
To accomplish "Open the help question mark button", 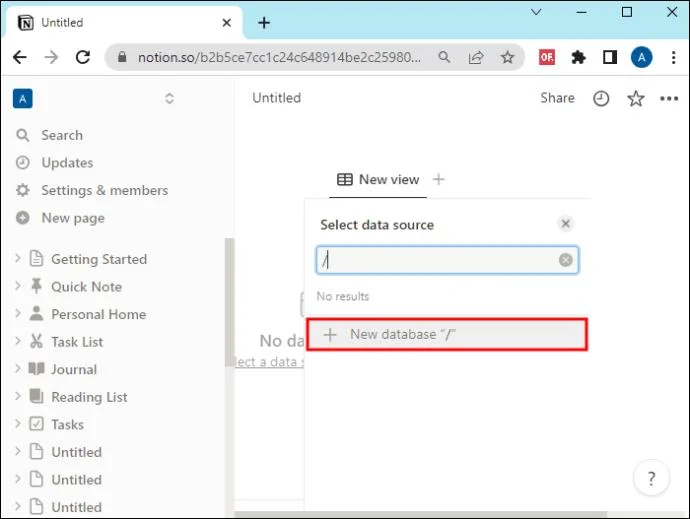I will point(651,478).
